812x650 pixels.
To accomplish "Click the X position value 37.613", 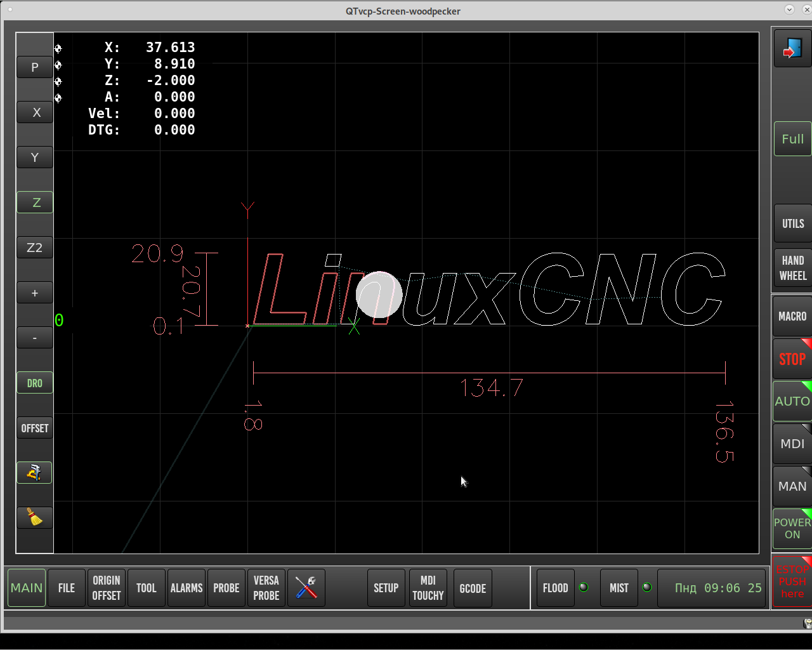I will (171, 48).
